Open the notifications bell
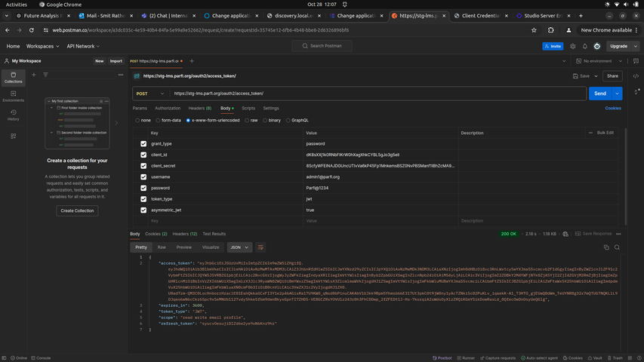The width and height of the screenshot is (644, 362). click(x=584, y=46)
